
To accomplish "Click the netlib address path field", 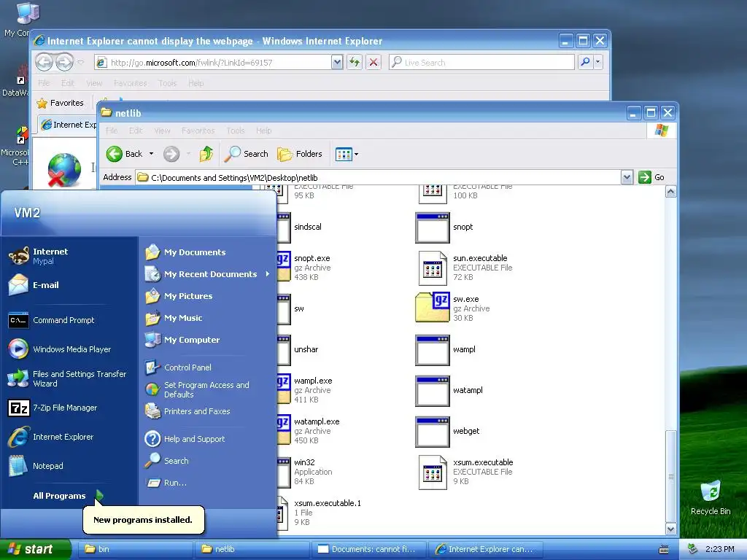I will tap(379, 177).
